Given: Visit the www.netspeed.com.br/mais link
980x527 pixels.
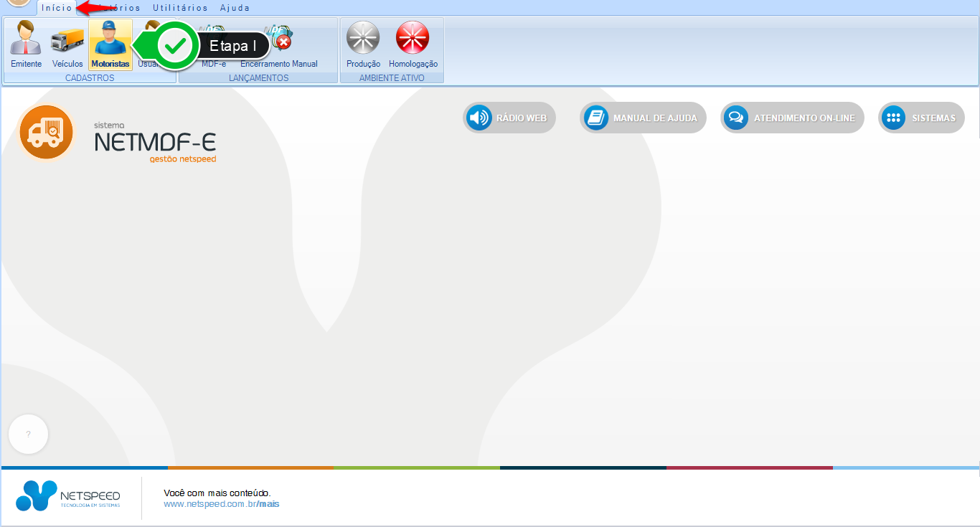Looking at the screenshot, I should click(x=221, y=504).
